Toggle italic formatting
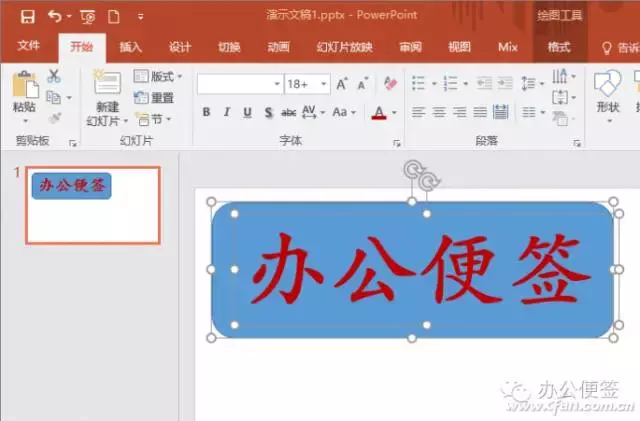This screenshot has height=421, width=640. point(227,111)
